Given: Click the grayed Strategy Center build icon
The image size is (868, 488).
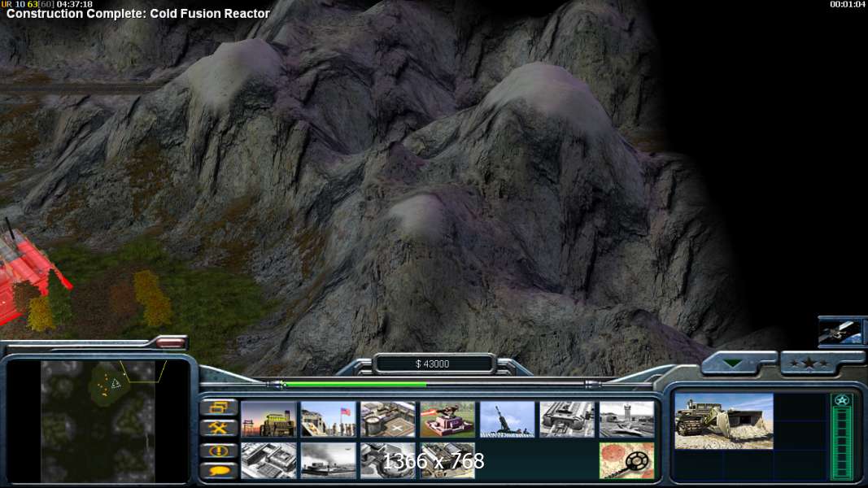Looking at the screenshot, I should pyautogui.click(x=268, y=460).
